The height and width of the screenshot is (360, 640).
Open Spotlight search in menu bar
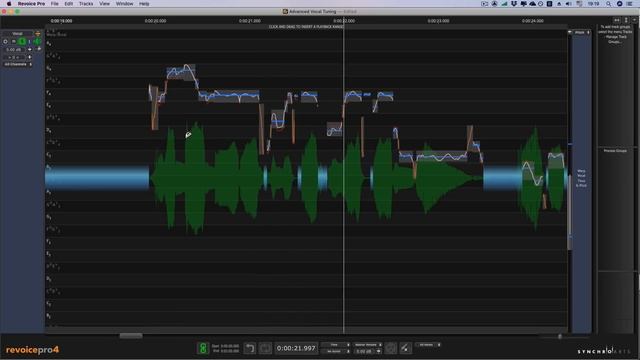[609, 4]
